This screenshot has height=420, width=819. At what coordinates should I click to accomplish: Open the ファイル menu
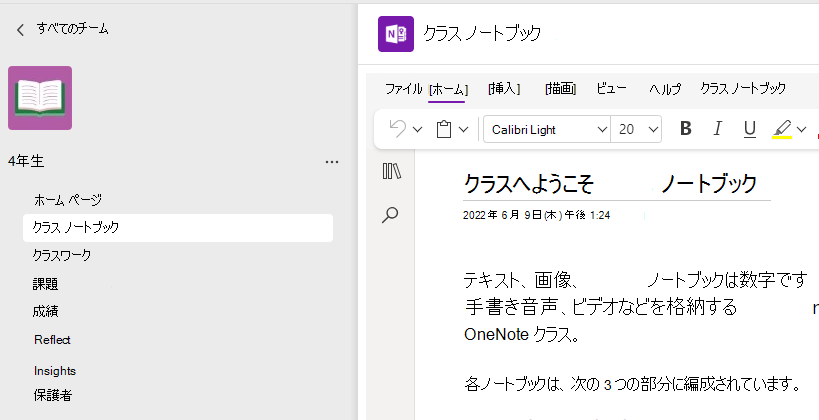click(404, 89)
